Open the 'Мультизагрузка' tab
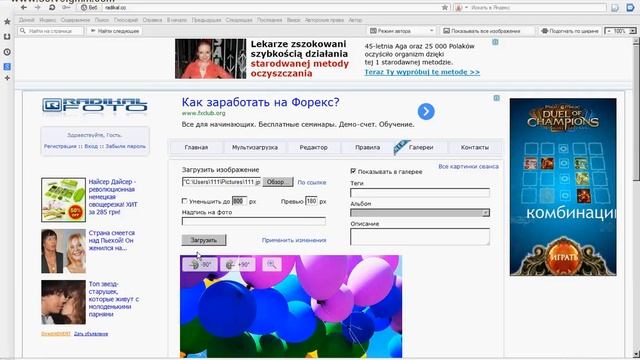 pyautogui.click(x=255, y=147)
